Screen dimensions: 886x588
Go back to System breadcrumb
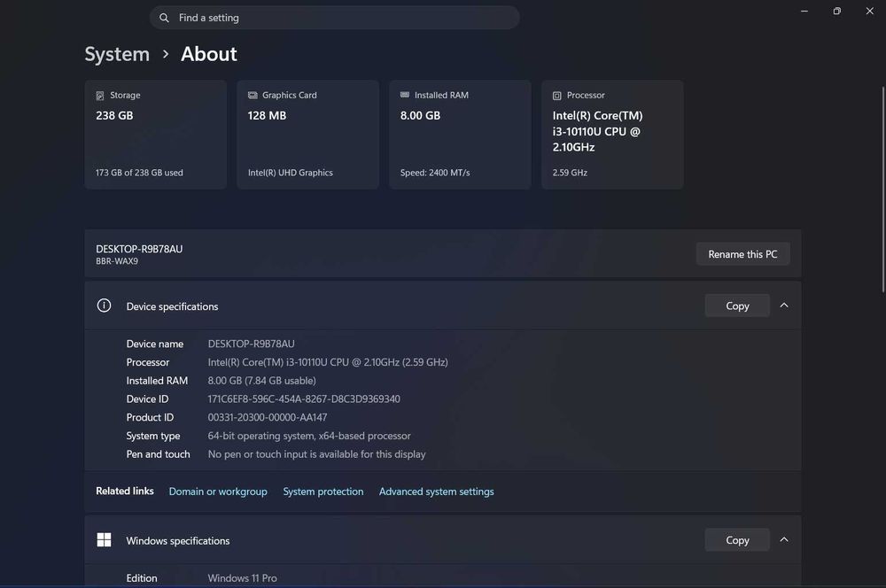(x=117, y=54)
